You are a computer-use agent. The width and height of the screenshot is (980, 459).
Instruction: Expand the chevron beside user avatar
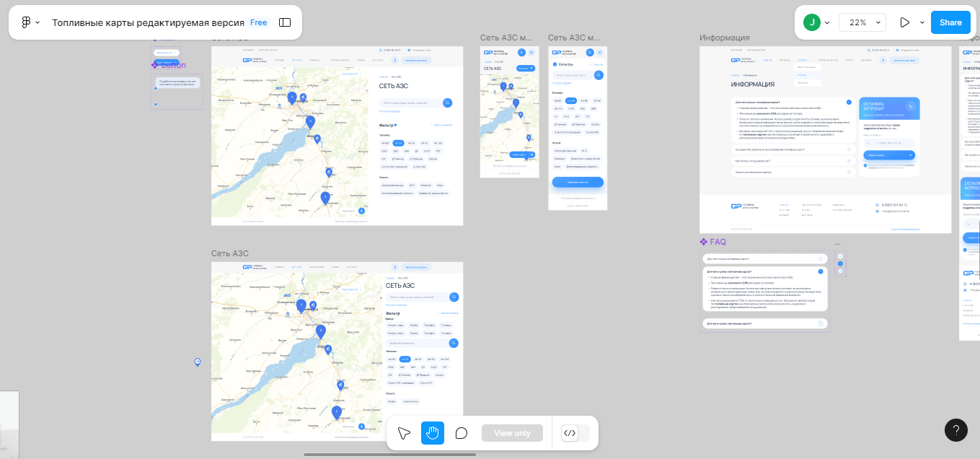click(x=826, y=22)
